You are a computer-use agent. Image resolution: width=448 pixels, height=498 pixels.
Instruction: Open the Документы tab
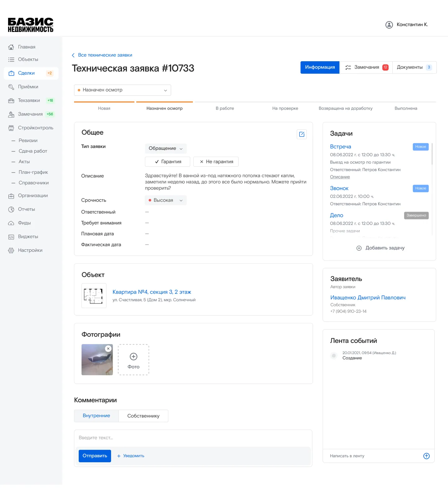(414, 67)
